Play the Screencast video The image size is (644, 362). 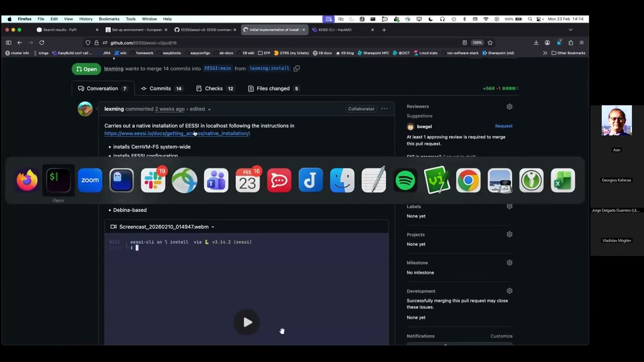pos(247,322)
